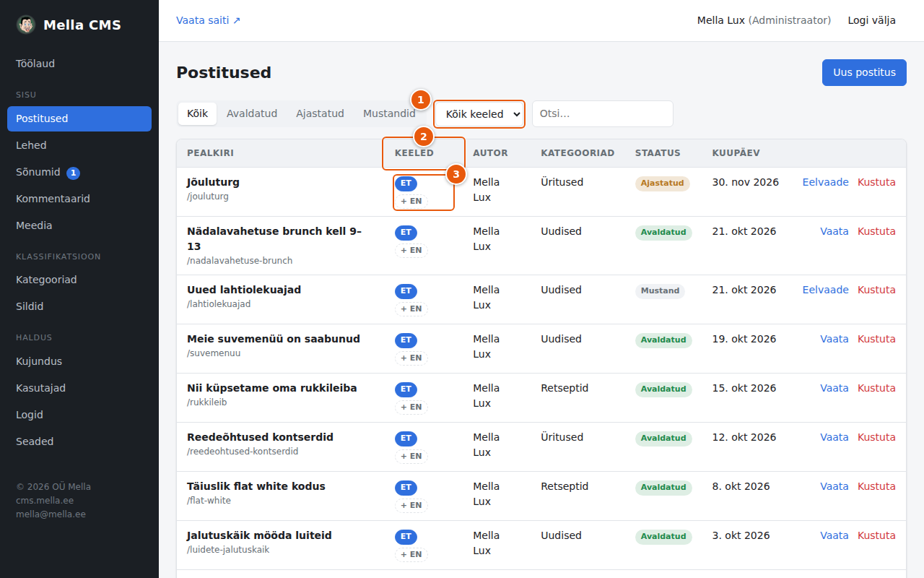Open Kujundus settings in the sidebar
Screen dimensions: 924x578
pyautogui.click(x=79, y=361)
